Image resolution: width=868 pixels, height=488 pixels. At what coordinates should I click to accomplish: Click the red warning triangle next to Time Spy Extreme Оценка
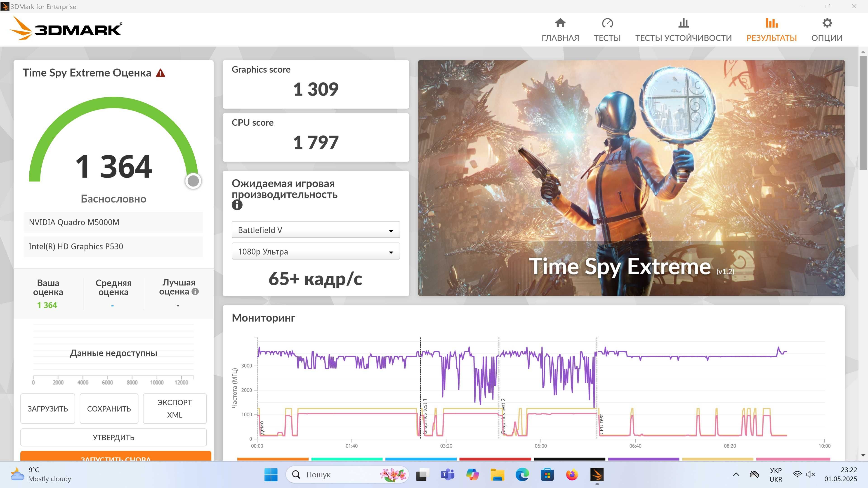coord(160,73)
